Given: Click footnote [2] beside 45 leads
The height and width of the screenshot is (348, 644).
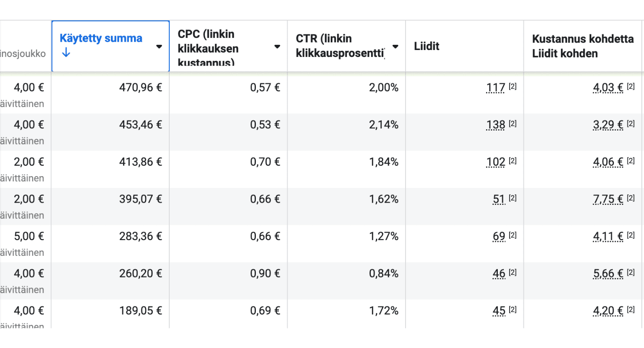Looking at the screenshot, I should 513,309.
